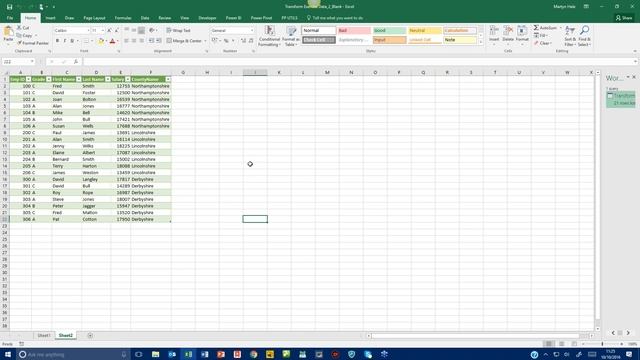This screenshot has height=360, width=640.
Task: Open the First Name column filter dropdown
Action: (x=79, y=79)
